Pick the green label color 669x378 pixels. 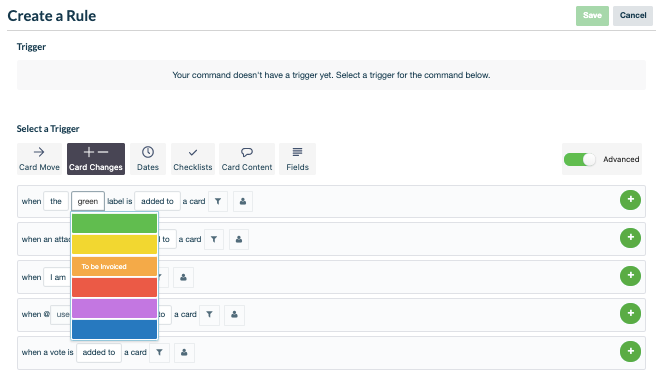(114, 223)
